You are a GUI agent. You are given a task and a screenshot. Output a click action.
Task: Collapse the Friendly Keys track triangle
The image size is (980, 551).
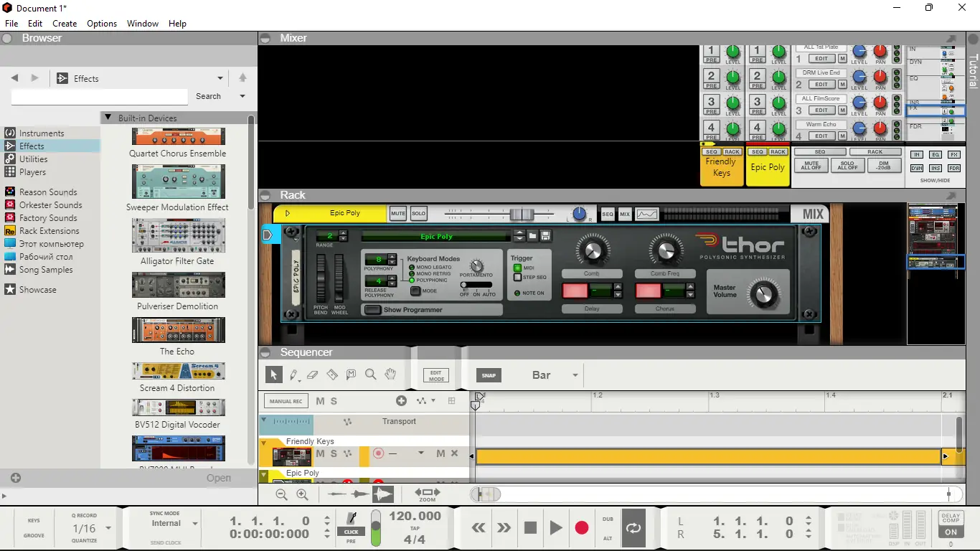click(x=263, y=442)
